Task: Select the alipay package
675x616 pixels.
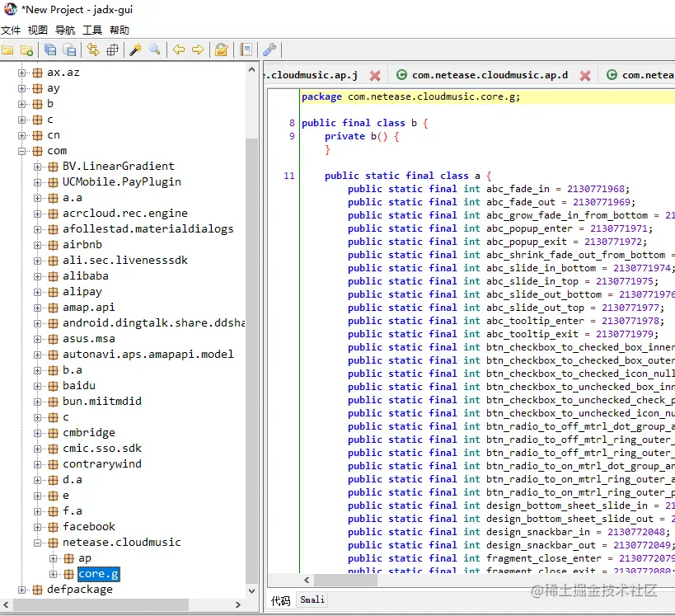Action: [x=82, y=292]
